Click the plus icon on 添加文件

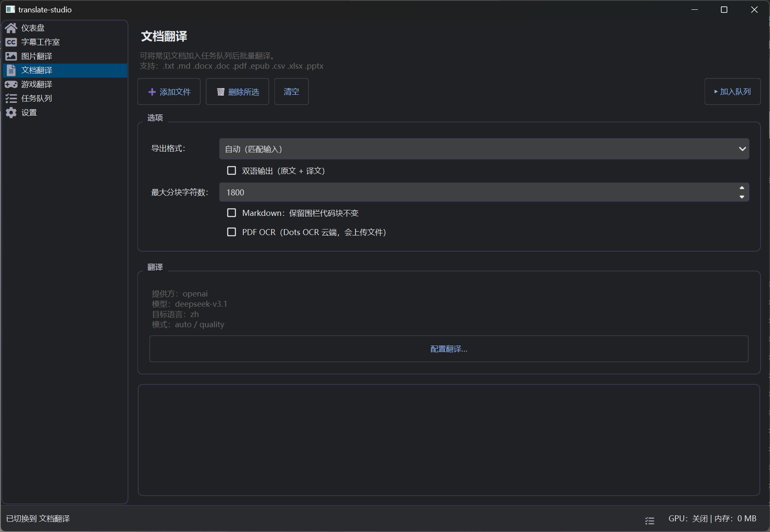pyautogui.click(x=152, y=91)
